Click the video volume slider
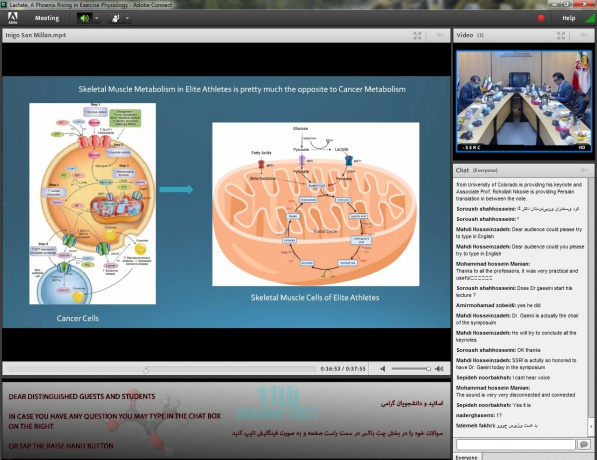 tap(411, 369)
